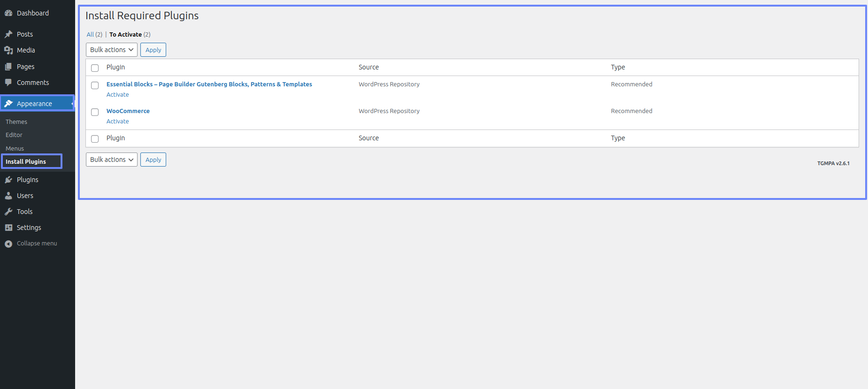Open the Editor submenu item
This screenshot has height=389, width=868.
pyautogui.click(x=14, y=135)
